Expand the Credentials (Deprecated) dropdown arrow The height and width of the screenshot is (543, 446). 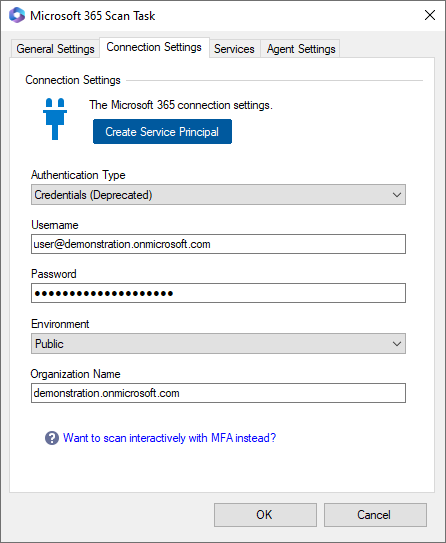(x=397, y=195)
